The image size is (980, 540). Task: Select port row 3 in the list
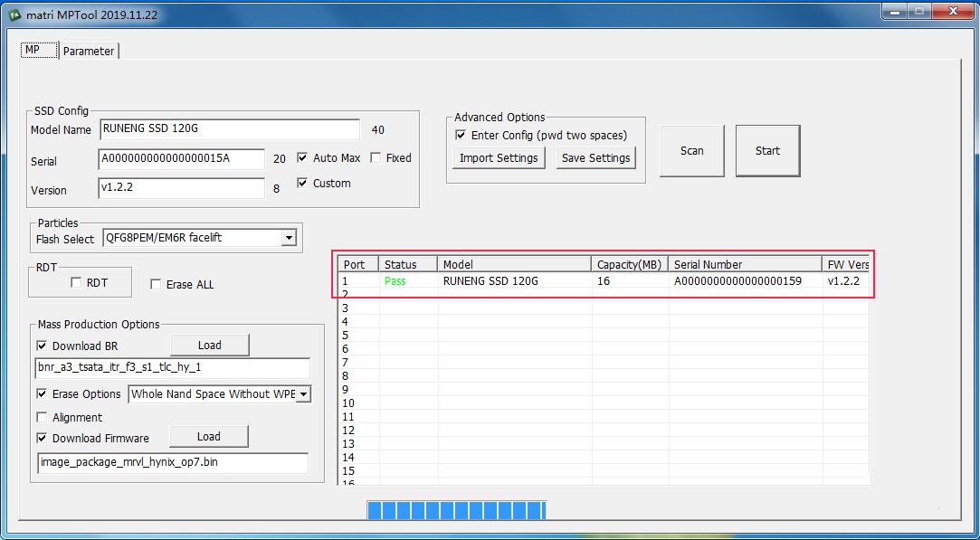pyautogui.click(x=604, y=308)
